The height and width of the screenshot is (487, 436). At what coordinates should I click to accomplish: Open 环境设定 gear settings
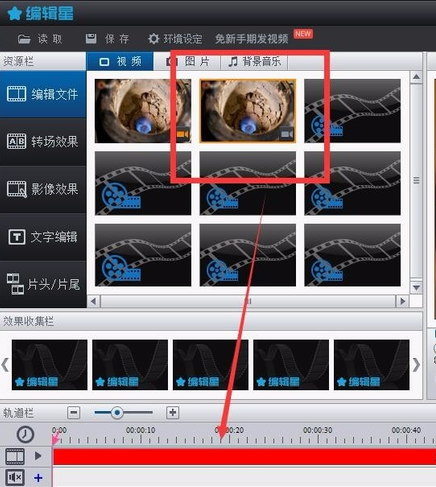(x=175, y=39)
